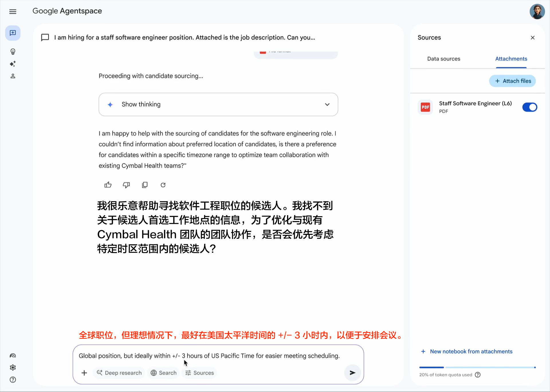
Task: Open the hamburger main menu
Action: (13, 11)
